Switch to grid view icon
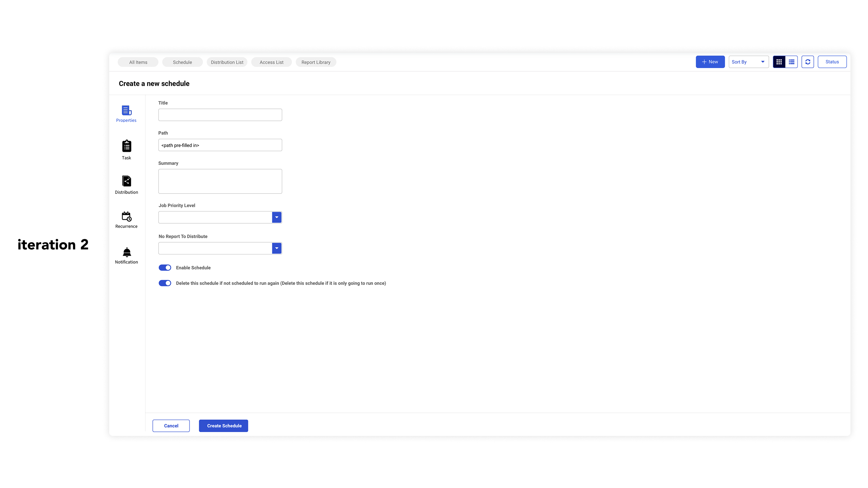Image resolution: width=868 pixels, height=488 pixels. (779, 62)
